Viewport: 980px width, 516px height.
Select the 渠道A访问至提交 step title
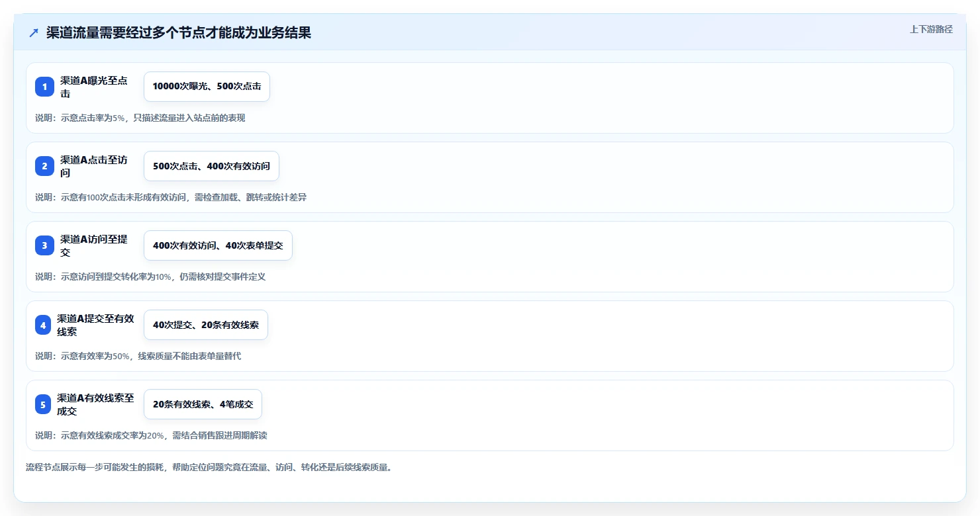[94, 245]
